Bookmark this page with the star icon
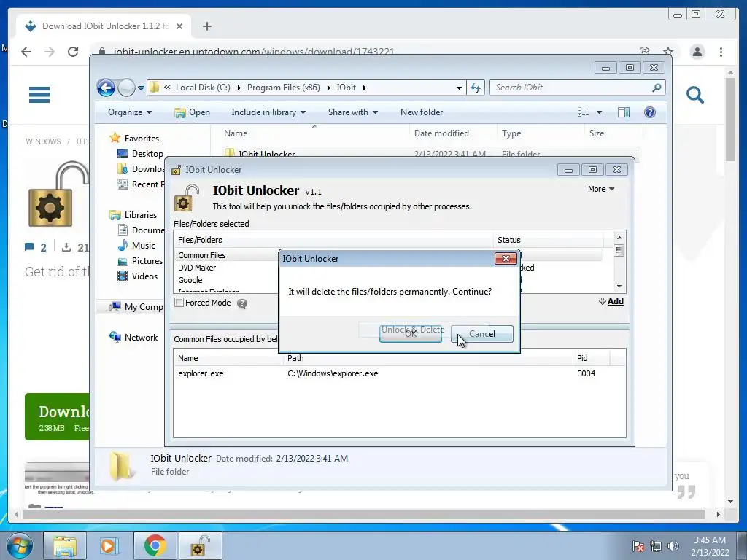747x560 pixels. coord(668,52)
